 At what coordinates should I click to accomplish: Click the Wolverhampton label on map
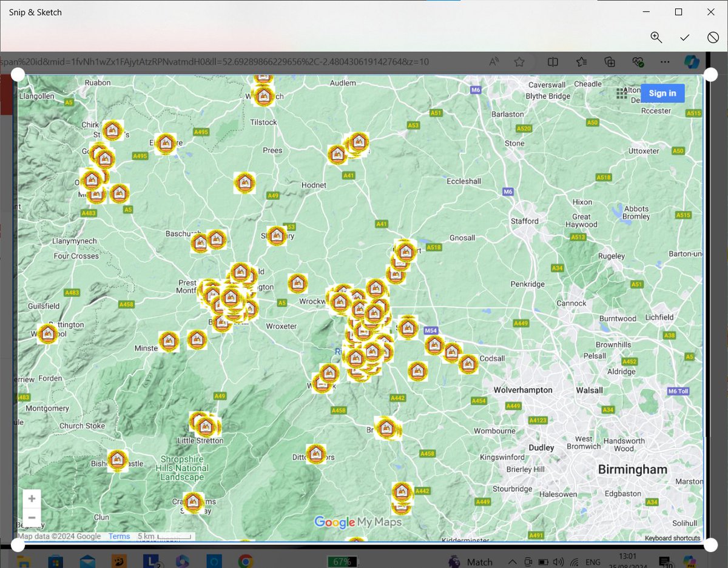[x=523, y=390]
